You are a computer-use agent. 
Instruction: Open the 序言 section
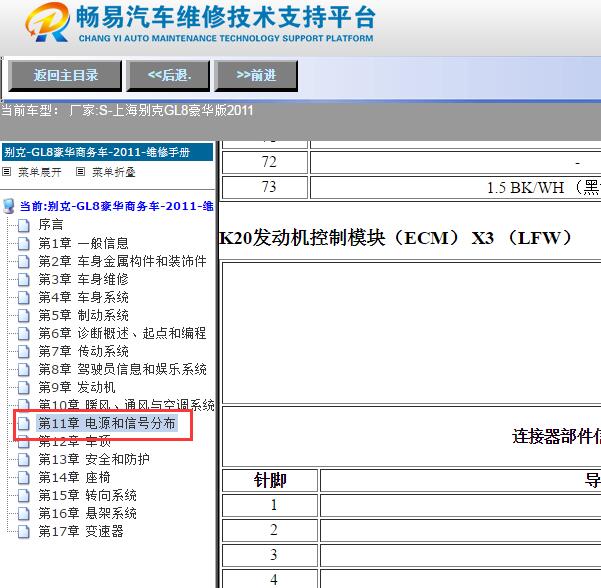tap(51, 225)
